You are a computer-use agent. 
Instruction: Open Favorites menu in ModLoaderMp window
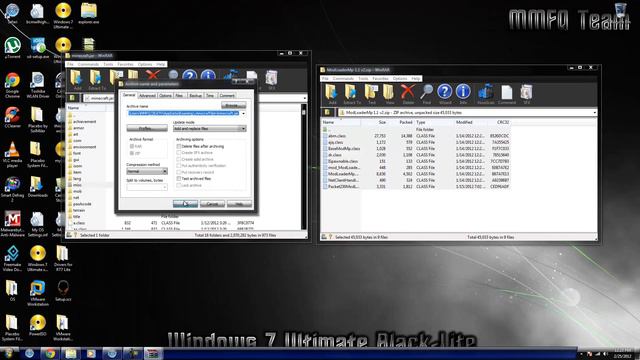tap(380, 78)
